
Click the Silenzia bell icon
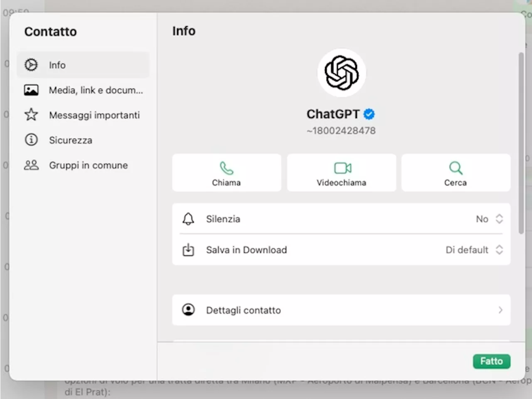click(x=188, y=219)
